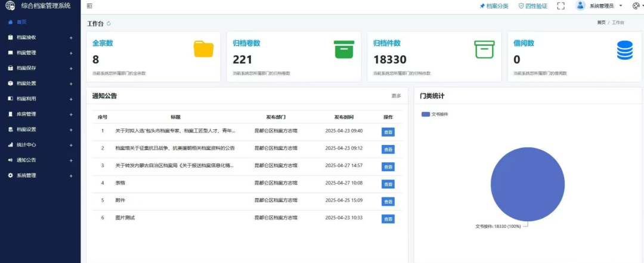Open the 通知公告 sidebar menu item
644x263 pixels.
point(41,160)
